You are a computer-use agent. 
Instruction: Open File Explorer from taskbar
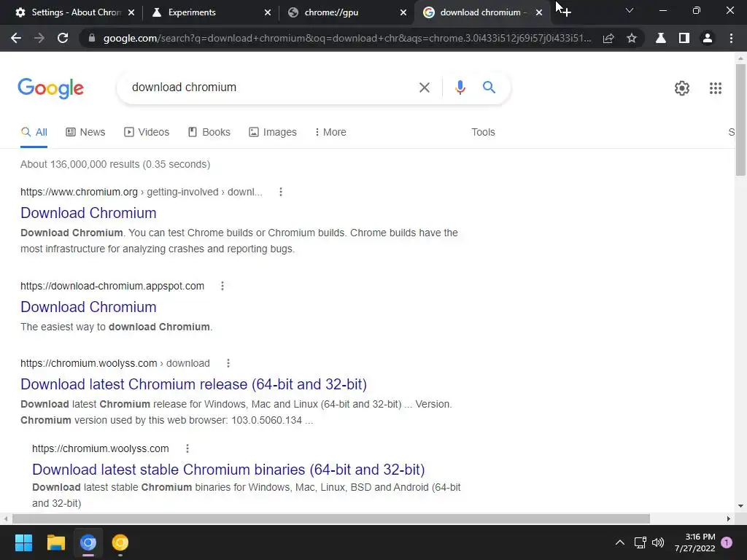click(55, 542)
